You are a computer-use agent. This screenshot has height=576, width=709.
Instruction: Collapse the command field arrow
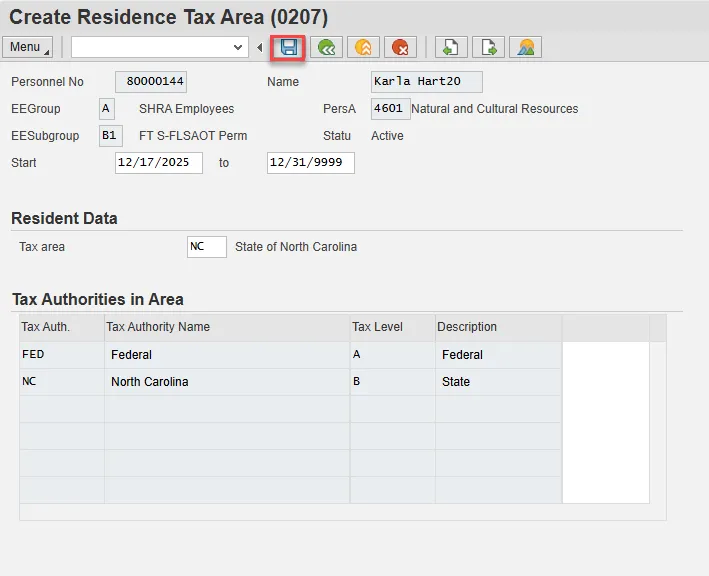[260, 47]
